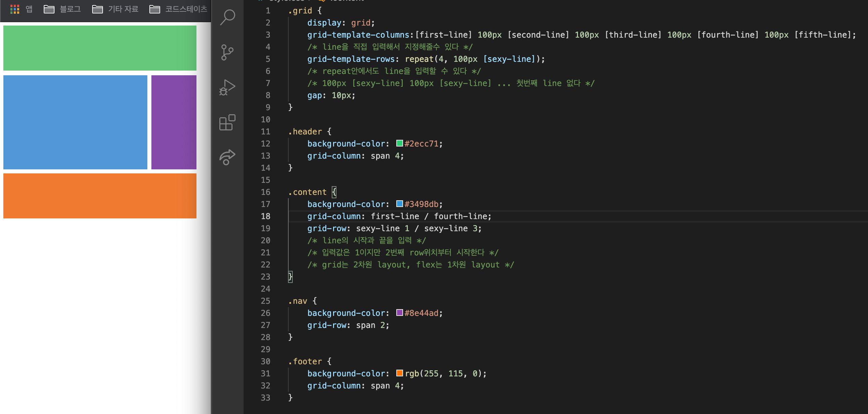Open the Source Control view
The height and width of the screenshot is (414, 868).
[227, 52]
